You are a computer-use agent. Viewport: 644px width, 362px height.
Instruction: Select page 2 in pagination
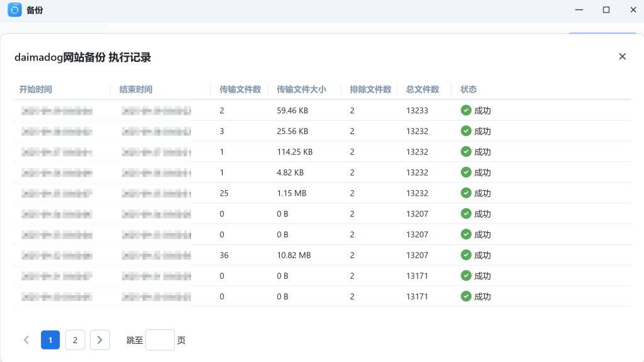click(x=75, y=340)
